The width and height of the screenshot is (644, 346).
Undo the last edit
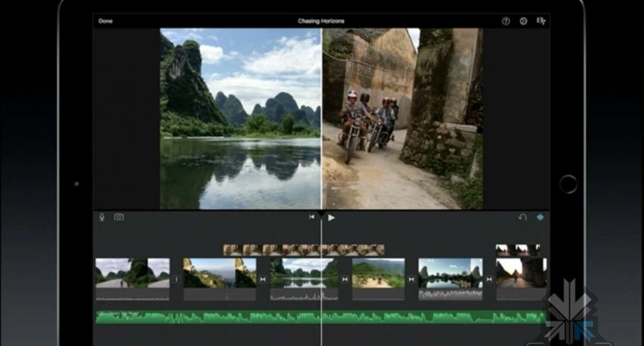click(523, 217)
